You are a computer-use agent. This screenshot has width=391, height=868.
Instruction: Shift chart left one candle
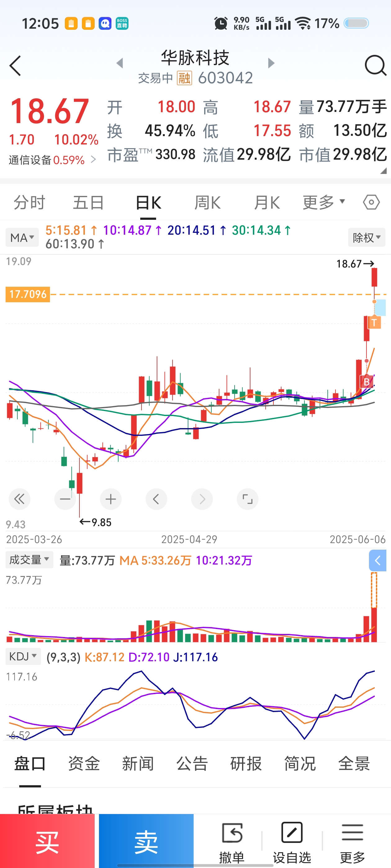tap(156, 499)
